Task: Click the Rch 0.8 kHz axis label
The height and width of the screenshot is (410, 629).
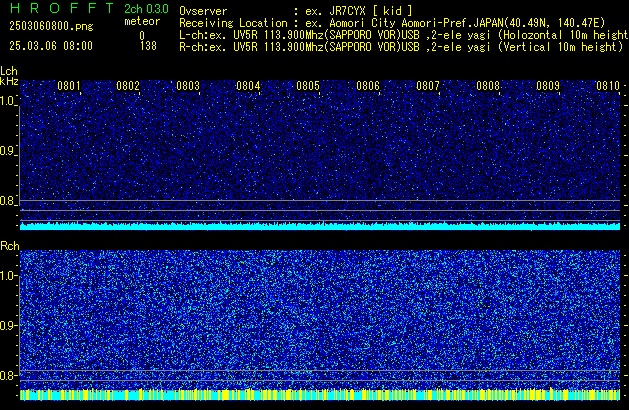Action: (x=7, y=375)
